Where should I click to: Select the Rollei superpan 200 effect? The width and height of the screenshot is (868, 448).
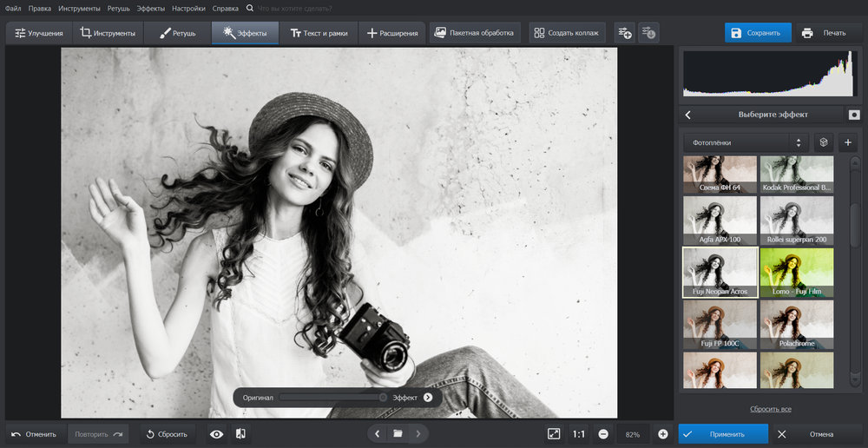tap(797, 221)
